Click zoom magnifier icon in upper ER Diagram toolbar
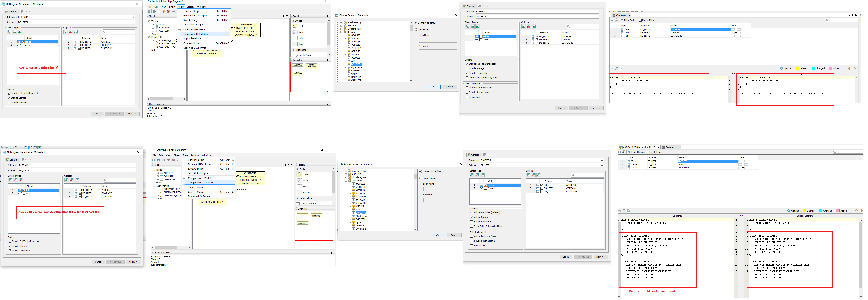This screenshot has width=868, height=300. 174,11
